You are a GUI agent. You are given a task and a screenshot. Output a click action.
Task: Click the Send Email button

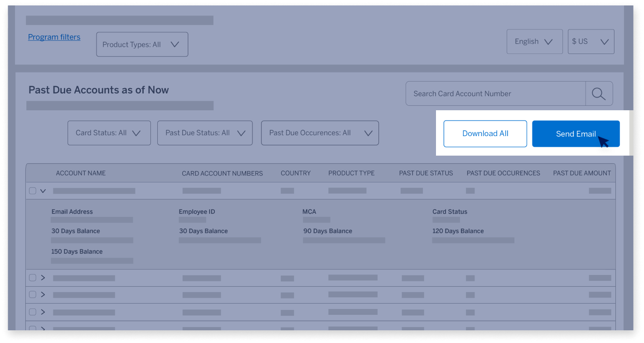(x=576, y=133)
